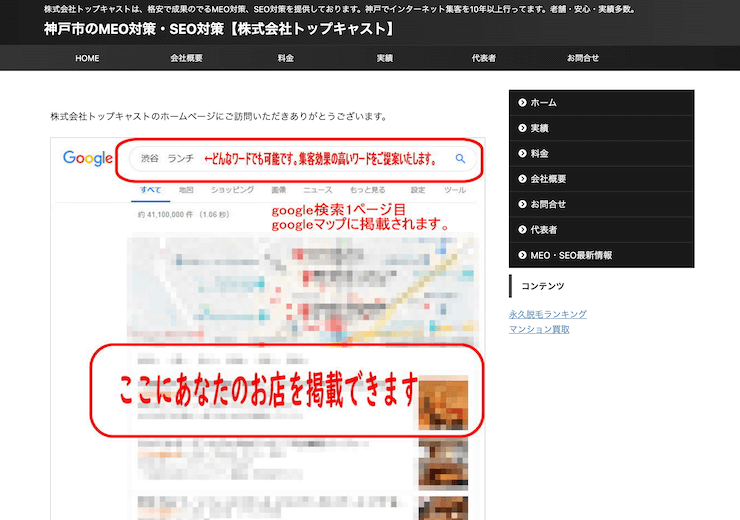This screenshot has width=740, height=520.
Task: Click the Google logo in the image
Action: 88,159
